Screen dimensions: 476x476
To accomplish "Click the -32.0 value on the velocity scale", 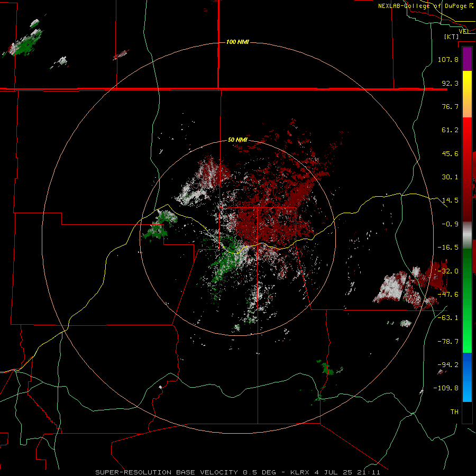I will pyautogui.click(x=448, y=271).
